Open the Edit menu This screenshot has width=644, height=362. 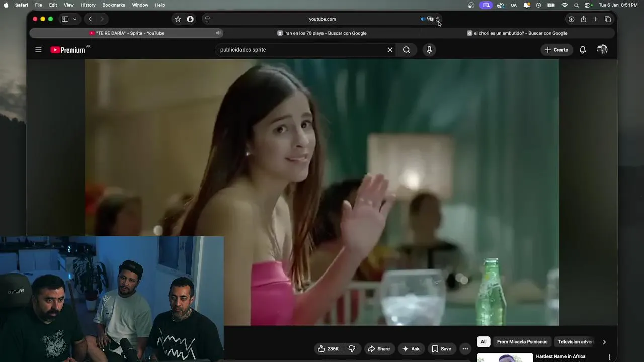point(53,5)
